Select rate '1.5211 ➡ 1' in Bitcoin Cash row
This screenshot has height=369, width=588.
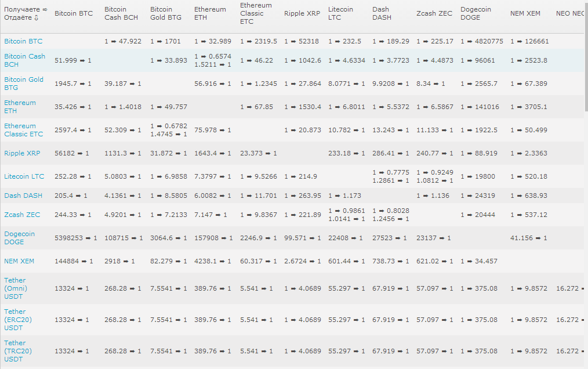(213, 64)
